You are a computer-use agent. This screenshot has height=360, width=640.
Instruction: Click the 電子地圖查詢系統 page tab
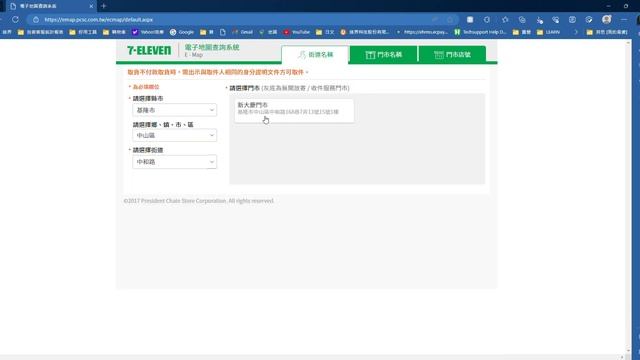[51, 6]
